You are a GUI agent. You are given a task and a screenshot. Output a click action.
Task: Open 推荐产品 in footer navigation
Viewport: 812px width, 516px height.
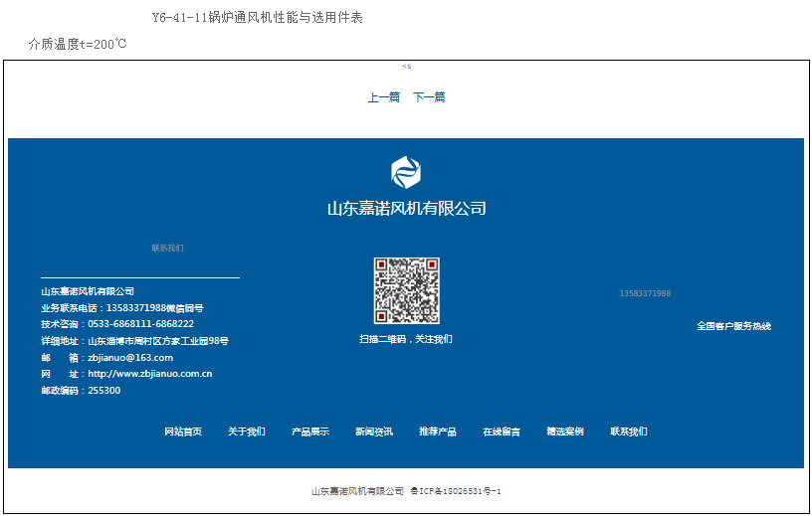click(x=438, y=431)
